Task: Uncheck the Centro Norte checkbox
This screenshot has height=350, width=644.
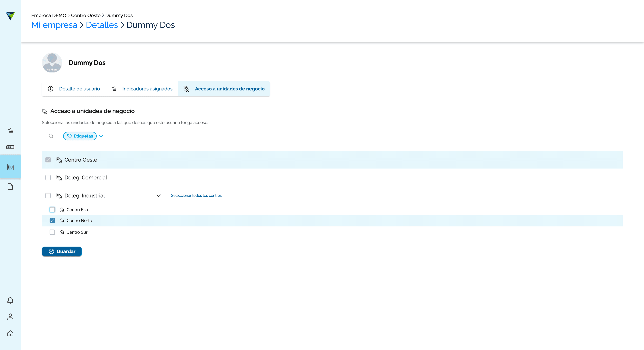Action: pos(52,220)
